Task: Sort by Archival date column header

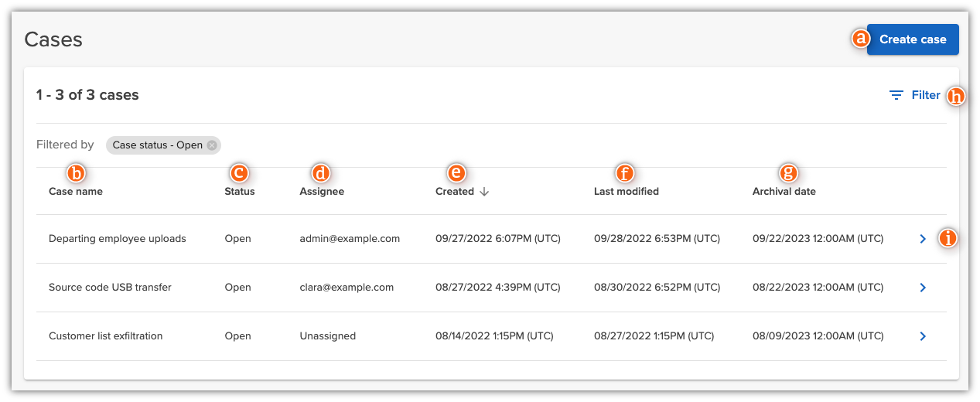Action: click(x=784, y=191)
